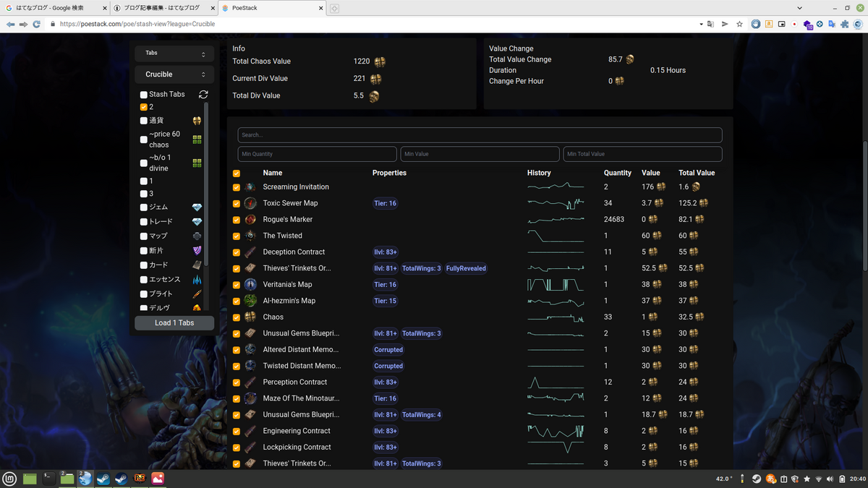The height and width of the screenshot is (488, 868).
Task: Click the Load 1 Tabs button
Action: click(174, 322)
